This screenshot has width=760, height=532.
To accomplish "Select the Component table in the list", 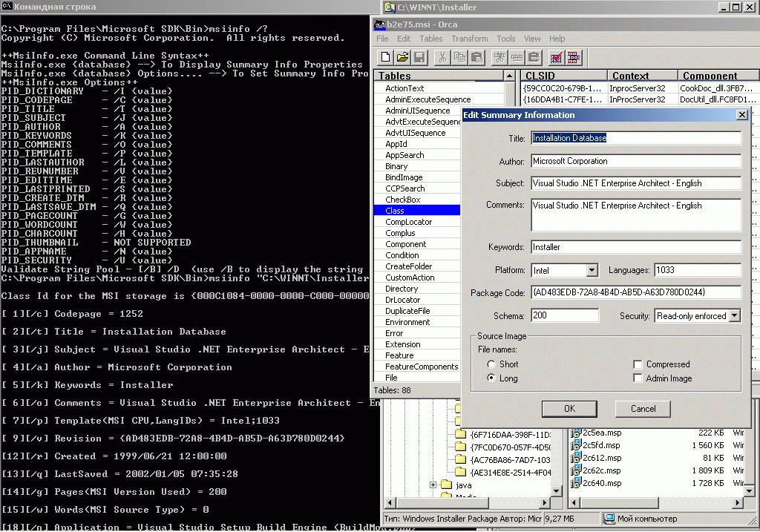I will pyautogui.click(x=406, y=244).
